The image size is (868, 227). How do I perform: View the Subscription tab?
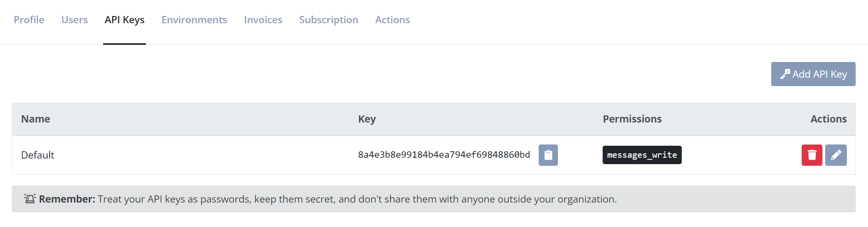coord(328,20)
